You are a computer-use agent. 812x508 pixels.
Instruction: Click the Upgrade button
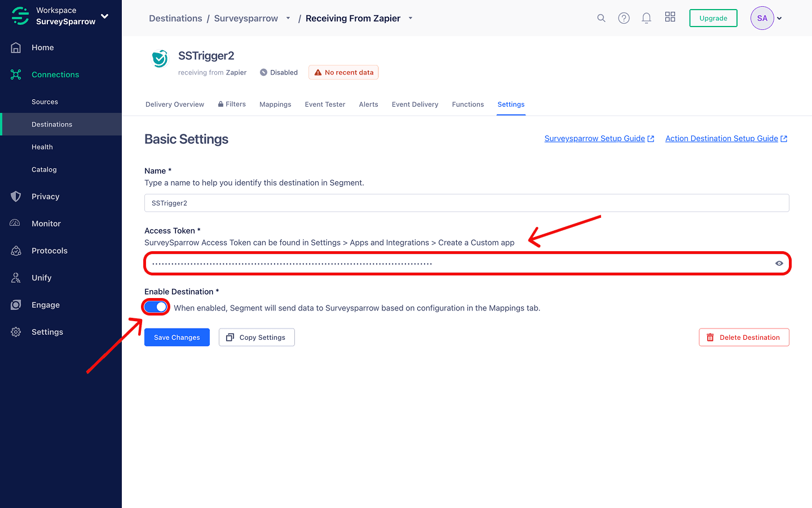click(x=713, y=18)
